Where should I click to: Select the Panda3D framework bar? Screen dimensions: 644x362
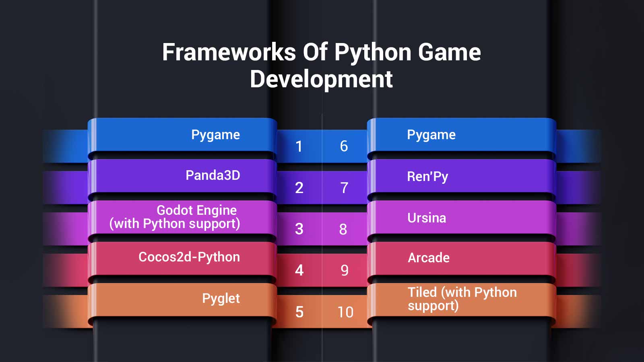click(213, 175)
